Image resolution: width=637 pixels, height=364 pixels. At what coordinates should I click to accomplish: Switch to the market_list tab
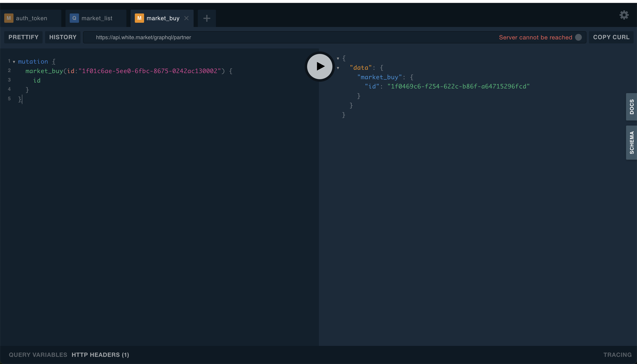tap(96, 18)
